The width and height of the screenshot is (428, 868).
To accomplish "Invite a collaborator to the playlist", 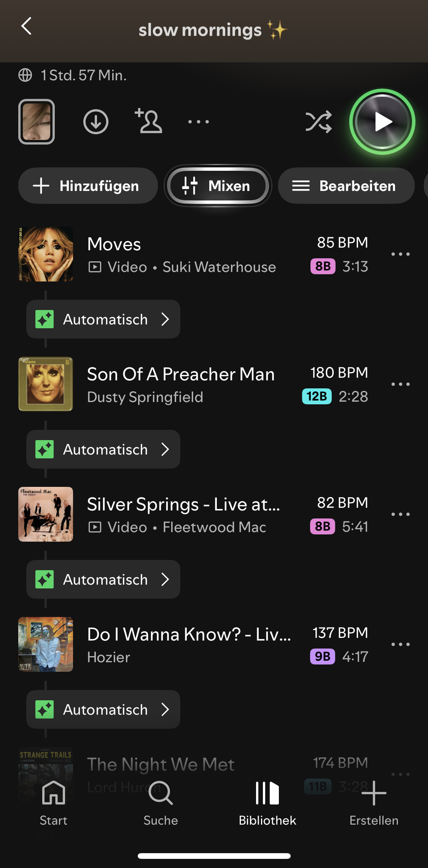I will [x=148, y=121].
